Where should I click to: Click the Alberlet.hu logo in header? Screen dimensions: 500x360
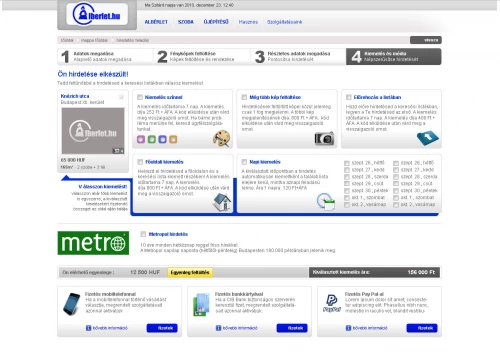[97, 14]
